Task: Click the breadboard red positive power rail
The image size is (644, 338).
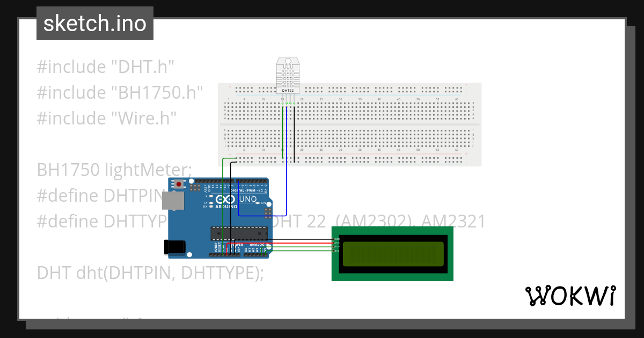Action: [376, 86]
